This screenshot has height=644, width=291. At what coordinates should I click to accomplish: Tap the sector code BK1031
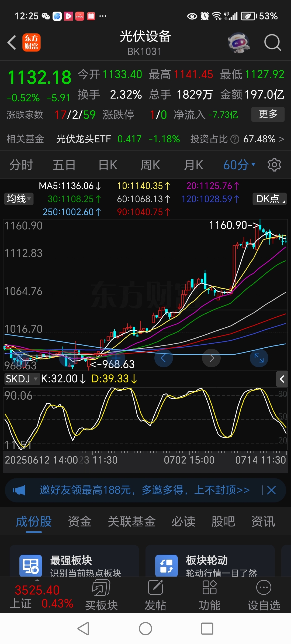click(145, 52)
